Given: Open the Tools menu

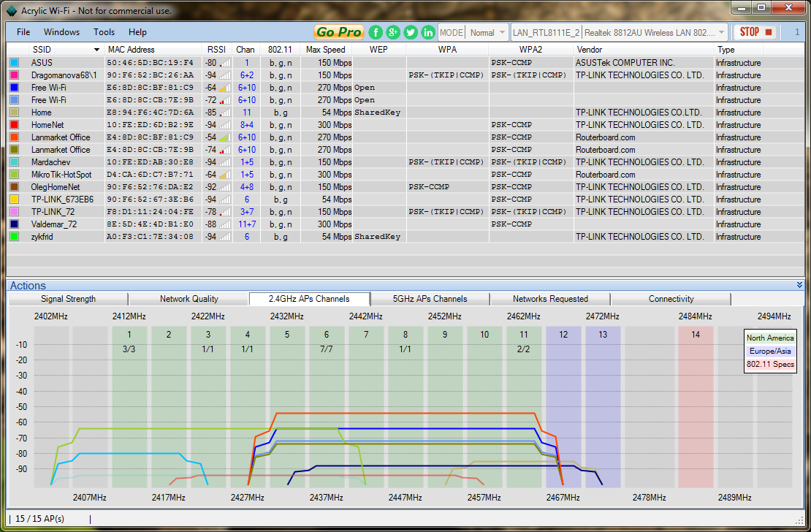Looking at the screenshot, I should point(104,32).
